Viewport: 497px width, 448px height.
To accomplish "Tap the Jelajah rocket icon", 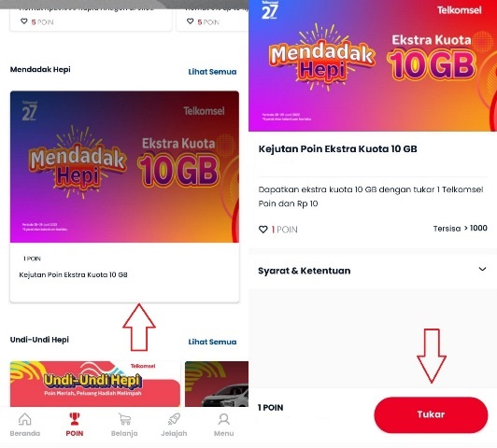I will click(174, 419).
